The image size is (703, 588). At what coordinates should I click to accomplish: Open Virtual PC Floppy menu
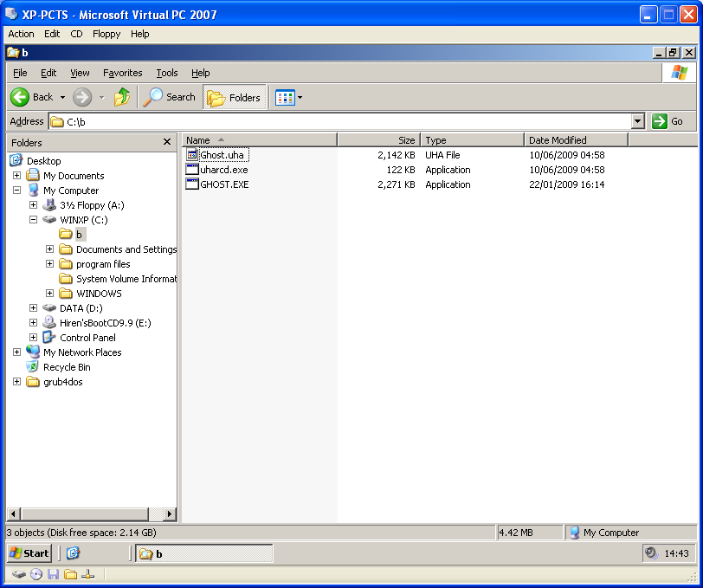[106, 34]
